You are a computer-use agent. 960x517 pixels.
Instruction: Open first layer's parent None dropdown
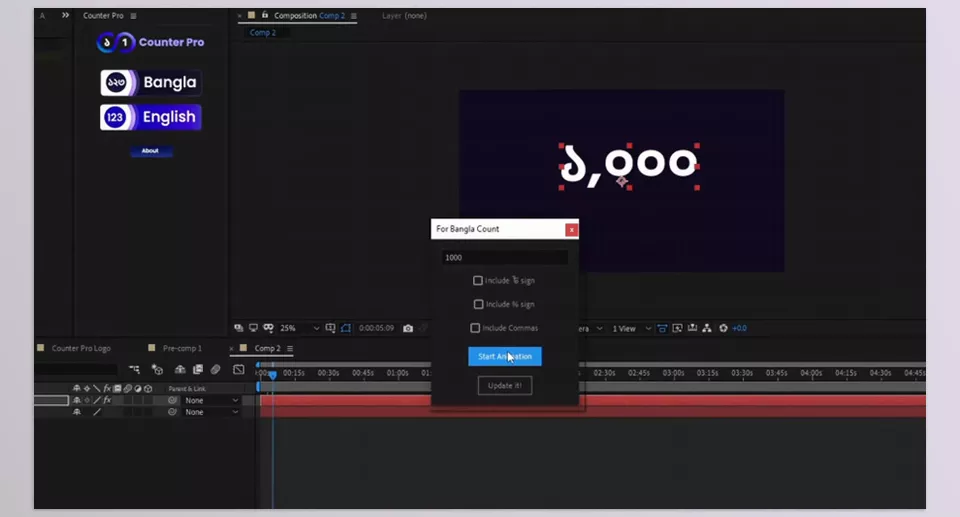pos(212,401)
